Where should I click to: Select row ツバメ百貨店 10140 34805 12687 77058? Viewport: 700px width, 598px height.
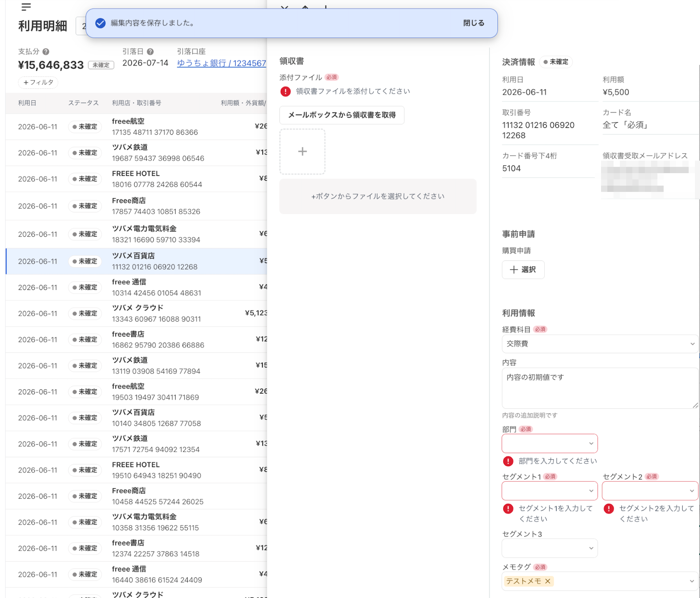(136, 418)
